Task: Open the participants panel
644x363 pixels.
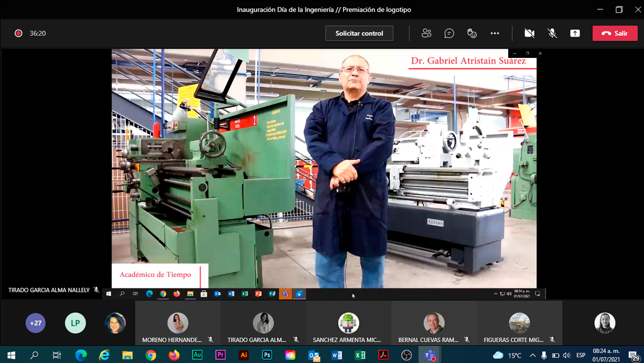Action: [x=426, y=33]
